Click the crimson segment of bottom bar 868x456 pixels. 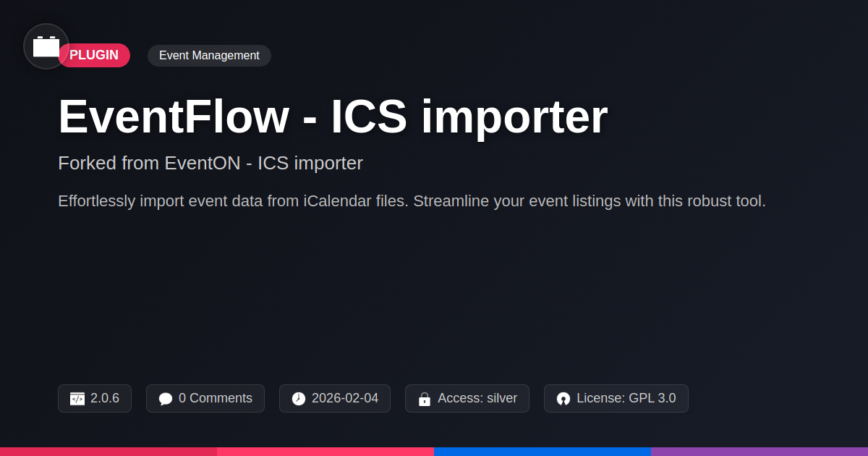pyautogui.click(x=109, y=451)
